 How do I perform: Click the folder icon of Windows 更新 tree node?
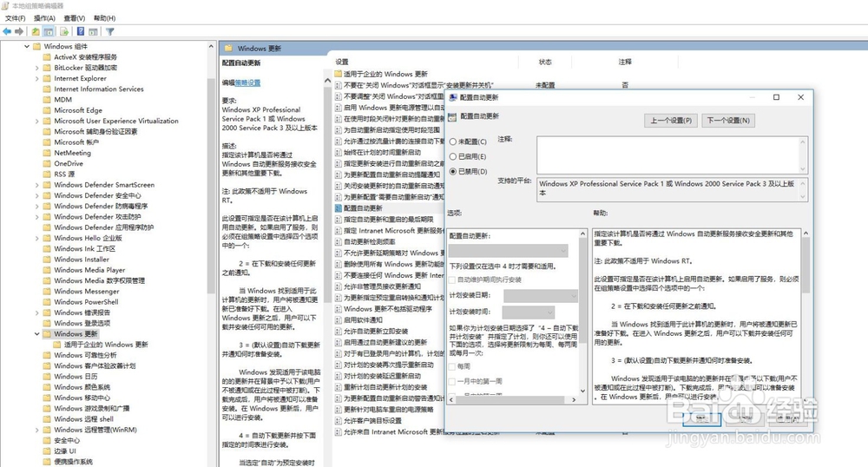(x=48, y=333)
